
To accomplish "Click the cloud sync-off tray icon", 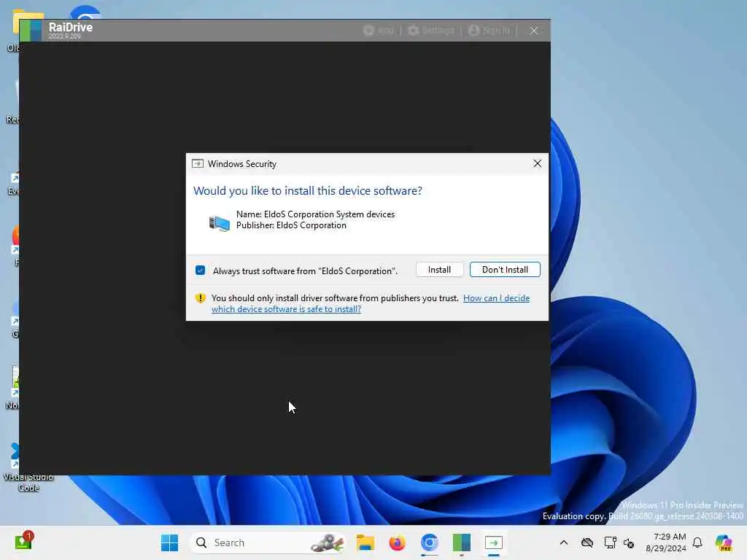I will point(587,542).
